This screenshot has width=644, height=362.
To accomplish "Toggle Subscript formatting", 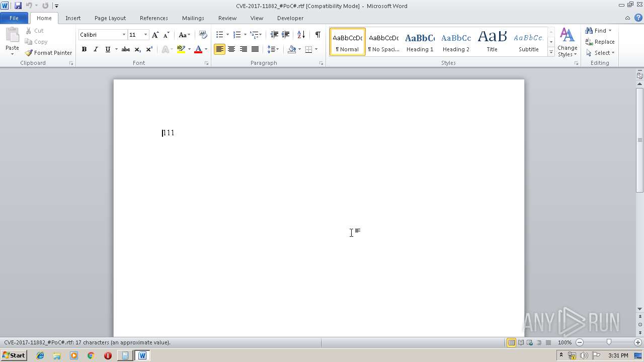I will click(137, 49).
